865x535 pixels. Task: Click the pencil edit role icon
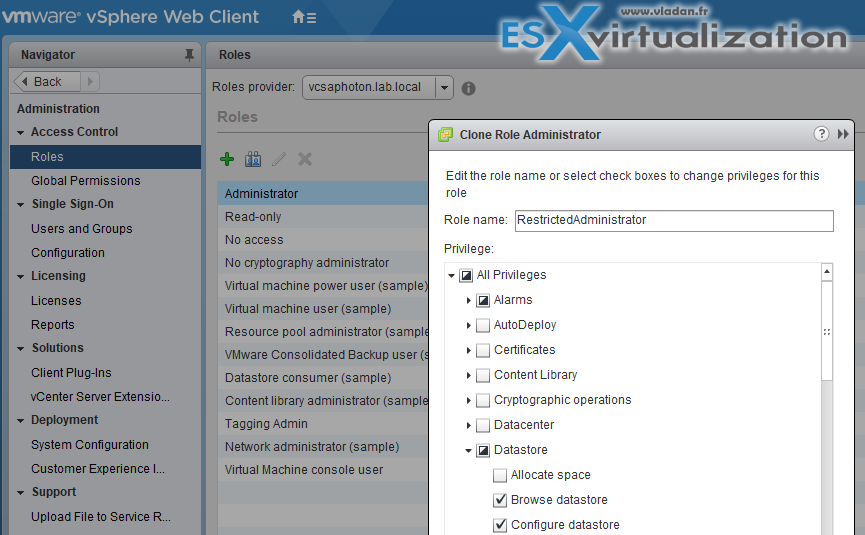coord(279,159)
